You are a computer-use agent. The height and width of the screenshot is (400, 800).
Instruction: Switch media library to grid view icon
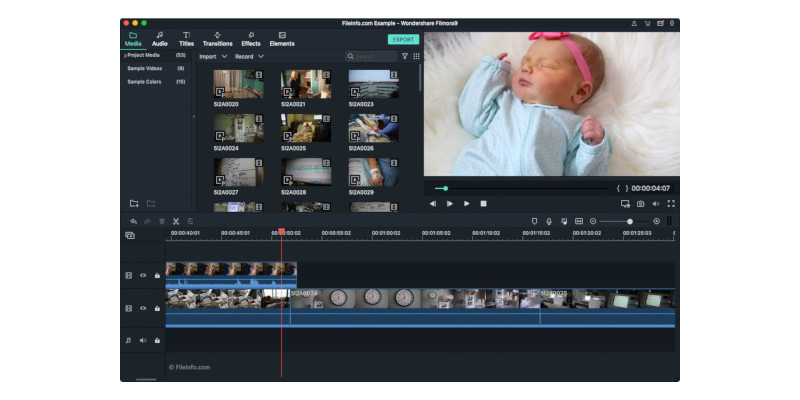pyautogui.click(x=414, y=56)
